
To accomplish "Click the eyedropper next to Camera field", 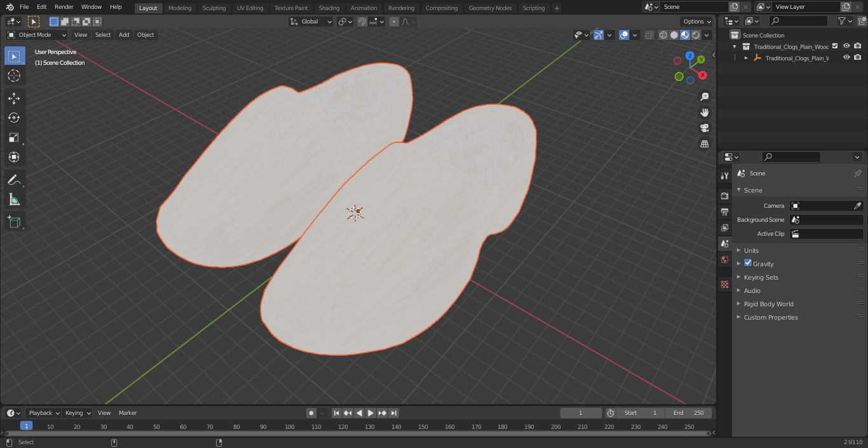I will pos(857,206).
